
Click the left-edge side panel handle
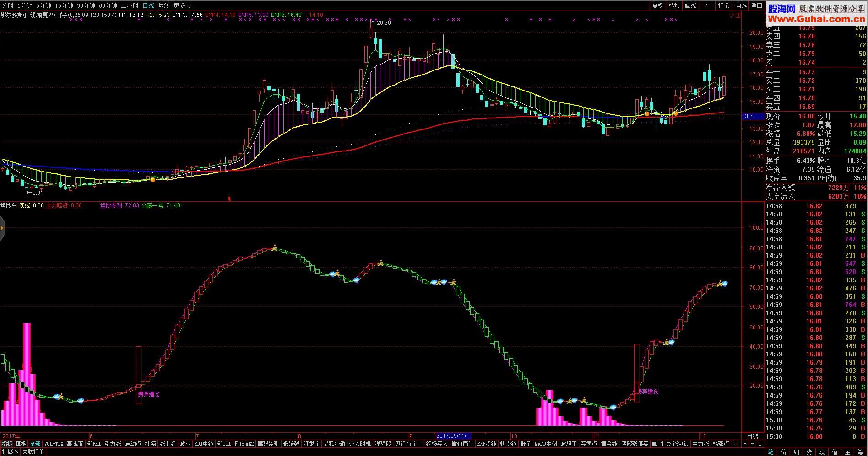pos(2,227)
